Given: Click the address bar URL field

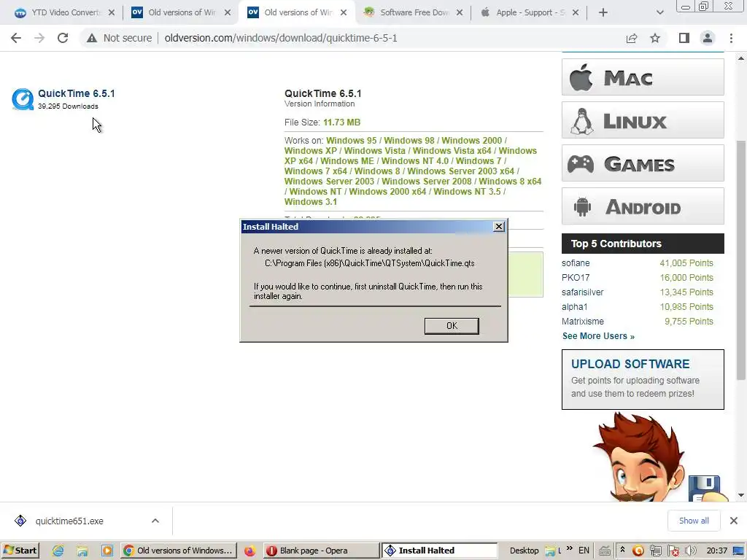Looking at the screenshot, I should coord(281,38).
